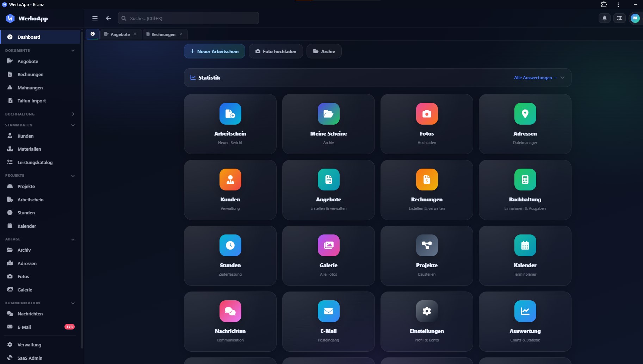The height and width of the screenshot is (364, 643).
Task: Open sidebar Nachrichten entry
Action: pos(41,314)
